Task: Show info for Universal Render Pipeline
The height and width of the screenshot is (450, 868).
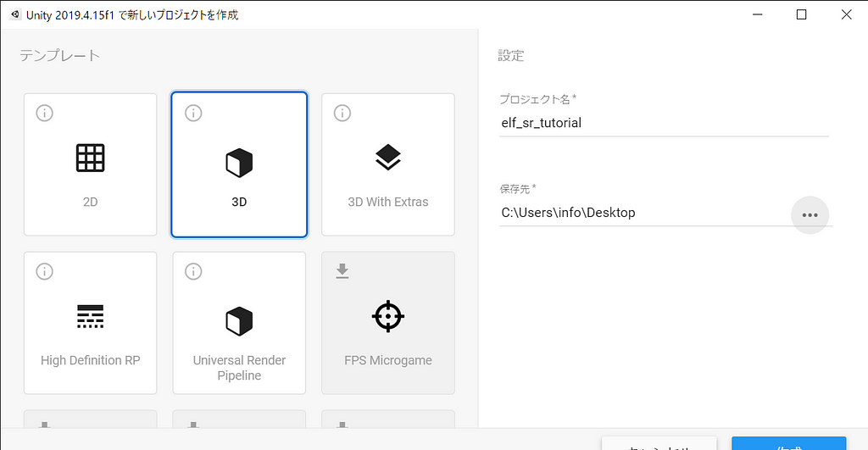Action: coord(193,271)
